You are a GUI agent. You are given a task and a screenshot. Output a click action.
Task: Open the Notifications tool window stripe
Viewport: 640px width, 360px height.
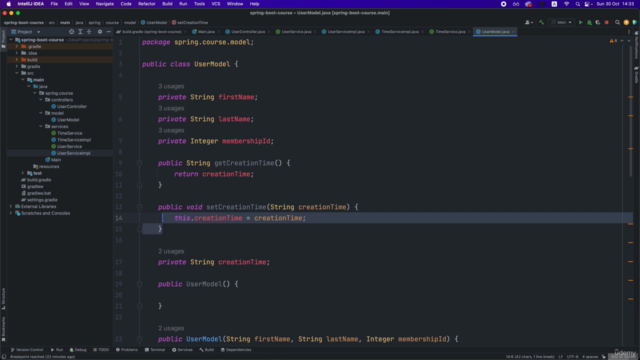pyautogui.click(x=636, y=46)
